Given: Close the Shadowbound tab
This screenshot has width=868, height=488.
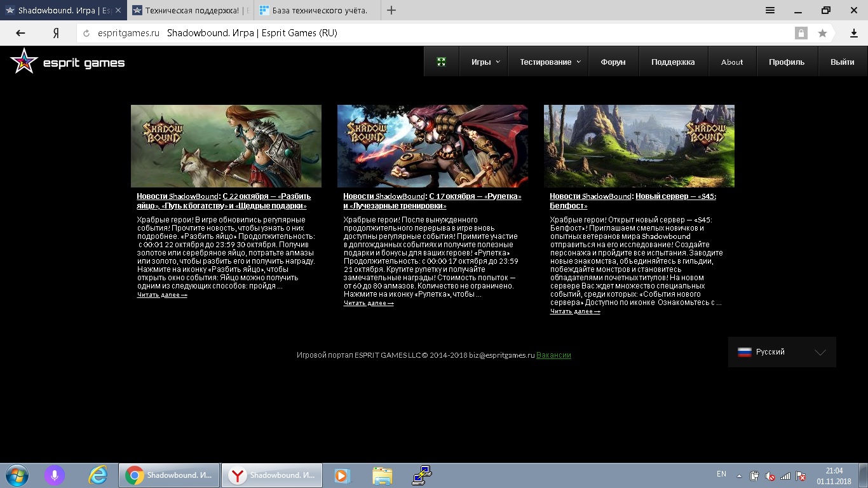Looking at the screenshot, I should (118, 10).
